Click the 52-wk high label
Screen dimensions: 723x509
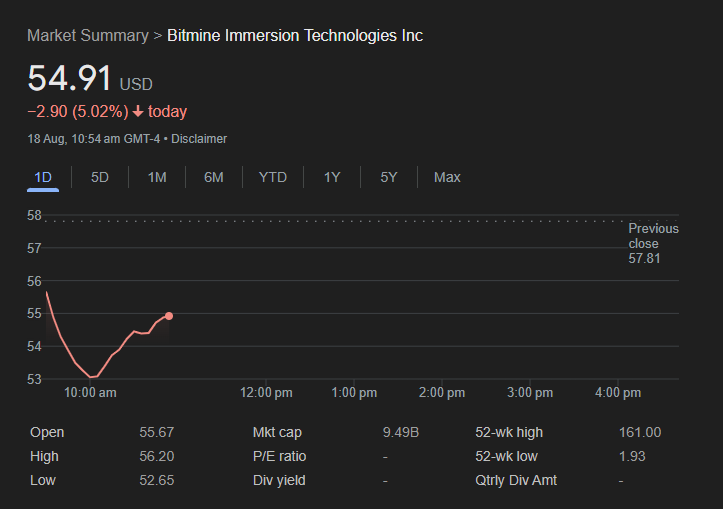509,432
